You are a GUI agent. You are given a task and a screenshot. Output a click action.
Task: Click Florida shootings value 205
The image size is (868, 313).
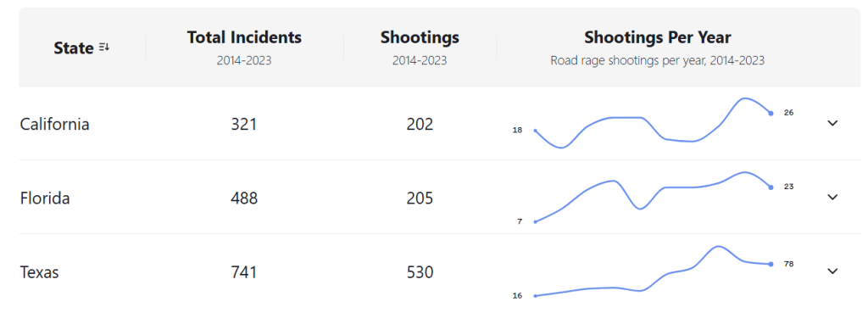420,198
